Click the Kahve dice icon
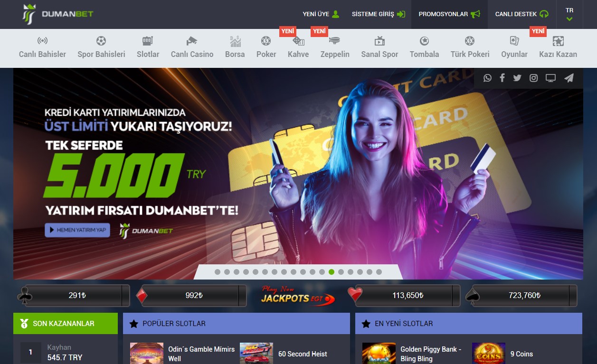 point(298,41)
